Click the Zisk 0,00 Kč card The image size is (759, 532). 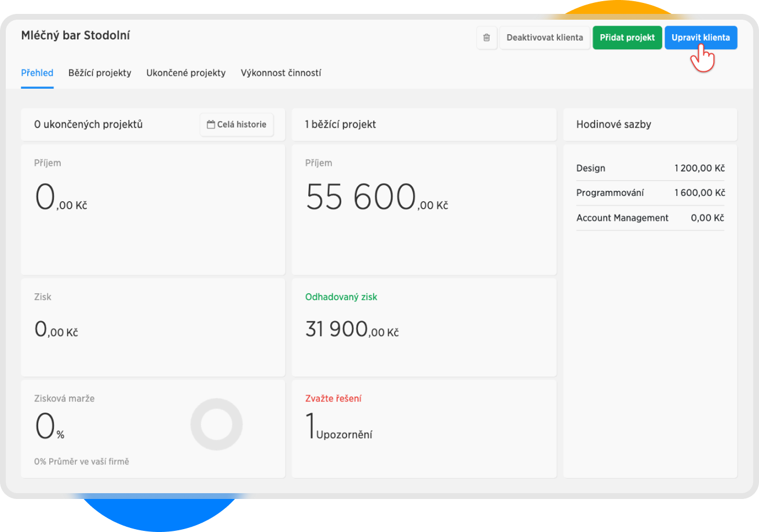coord(153,327)
